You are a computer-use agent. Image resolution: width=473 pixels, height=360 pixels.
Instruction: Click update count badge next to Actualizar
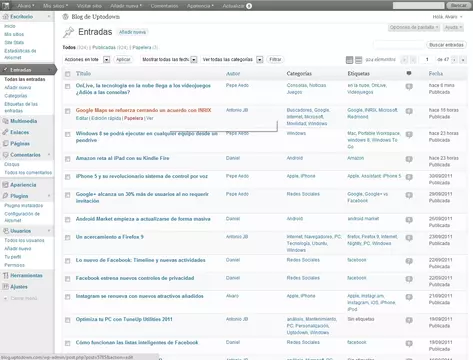[x=249, y=6]
